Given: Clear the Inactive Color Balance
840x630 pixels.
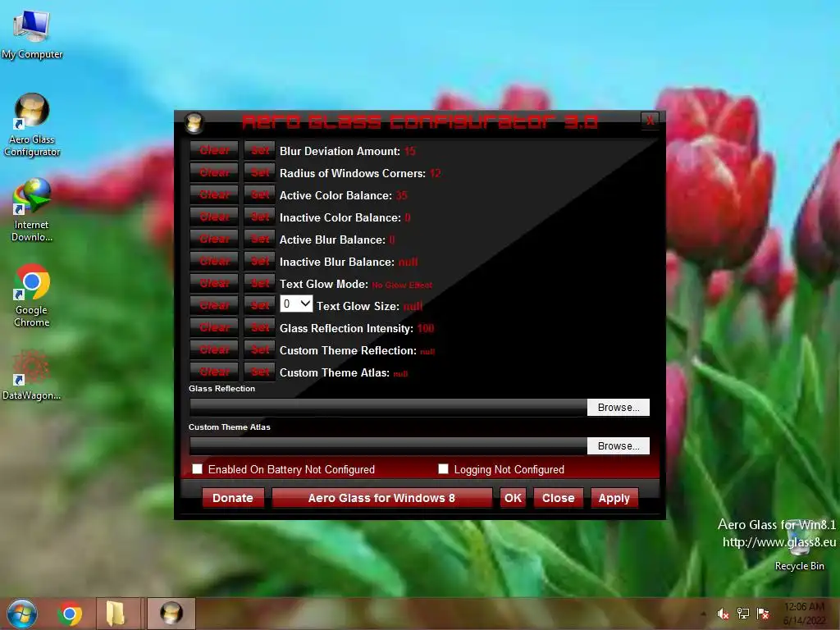Looking at the screenshot, I should [x=214, y=217].
